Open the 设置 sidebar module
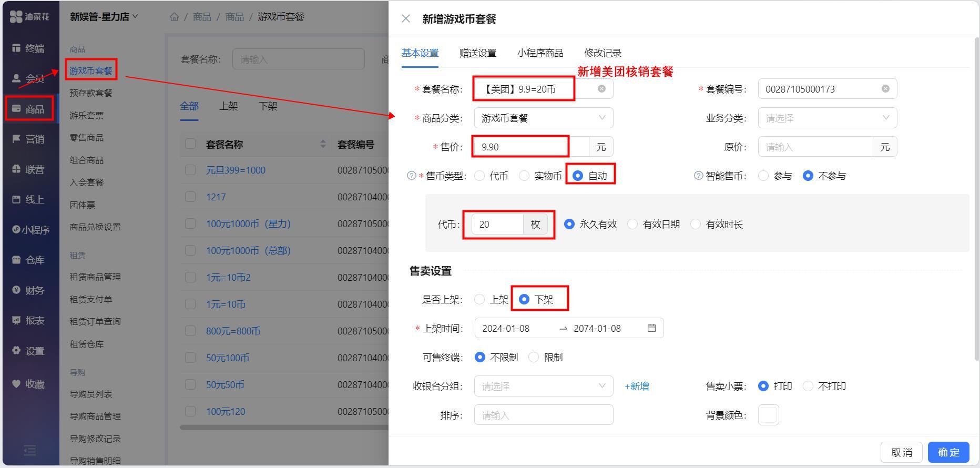 29,351
